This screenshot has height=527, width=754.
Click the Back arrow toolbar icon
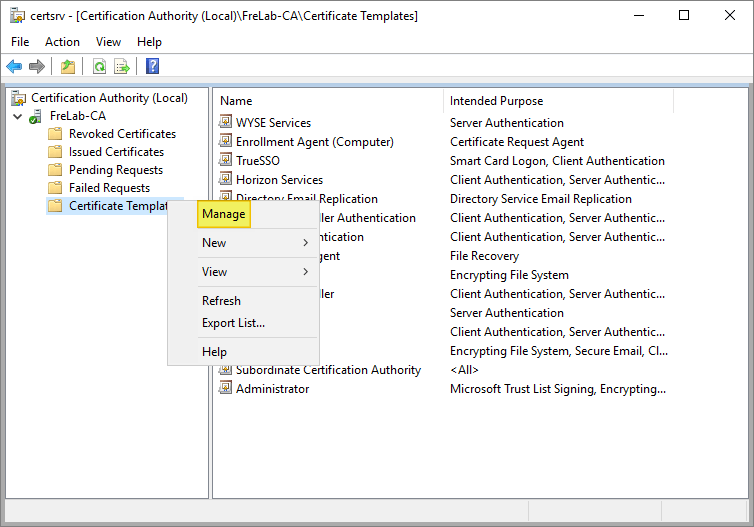pyautogui.click(x=14, y=67)
